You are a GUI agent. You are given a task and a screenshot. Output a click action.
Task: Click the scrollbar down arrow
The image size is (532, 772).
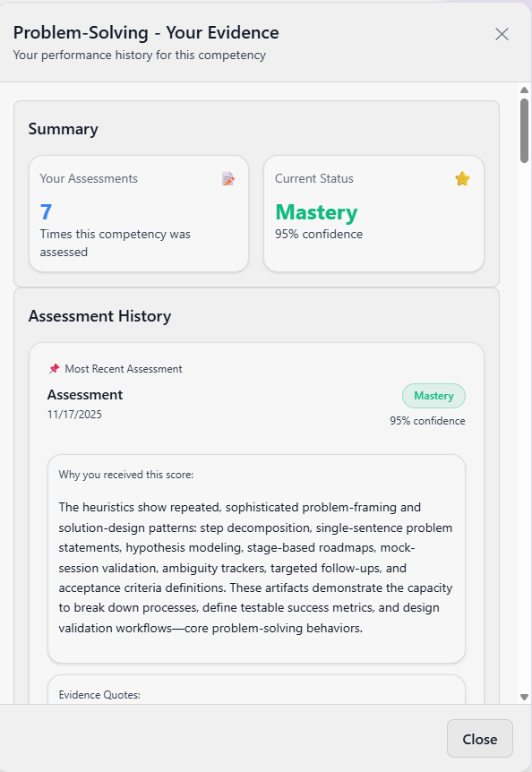[x=524, y=695]
